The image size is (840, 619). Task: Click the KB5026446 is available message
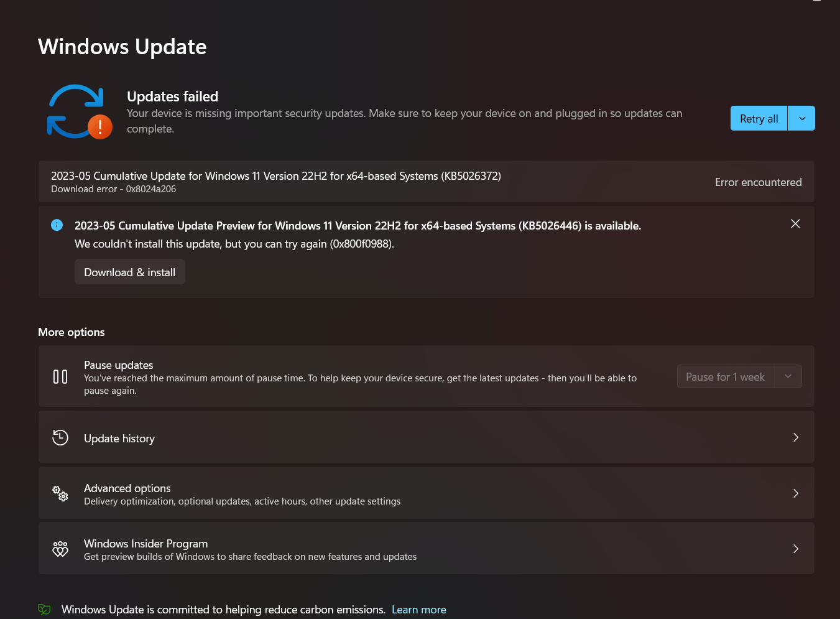click(358, 226)
